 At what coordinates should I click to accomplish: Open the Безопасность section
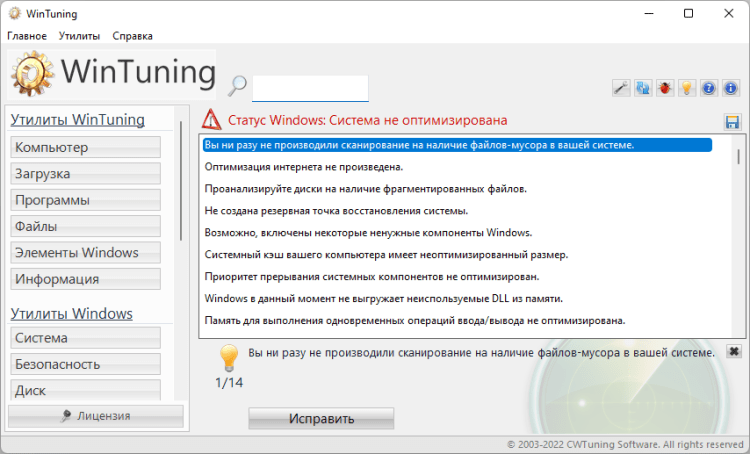(86, 364)
